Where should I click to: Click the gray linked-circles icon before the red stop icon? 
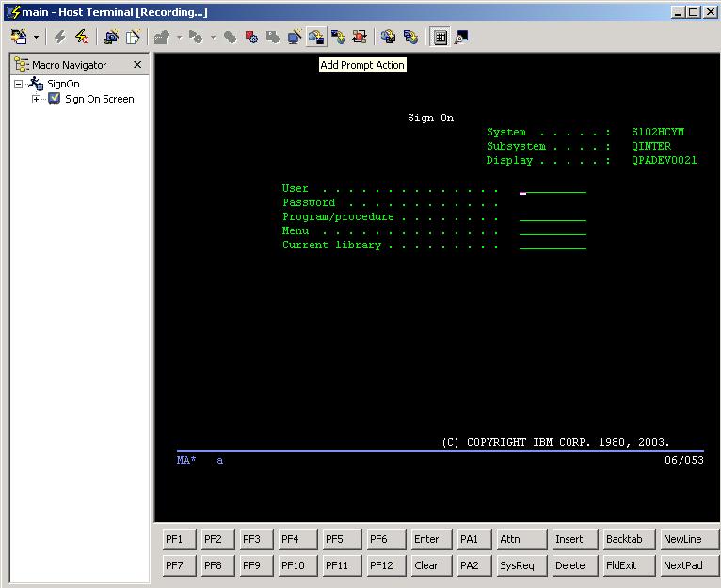pyautogui.click(x=230, y=37)
